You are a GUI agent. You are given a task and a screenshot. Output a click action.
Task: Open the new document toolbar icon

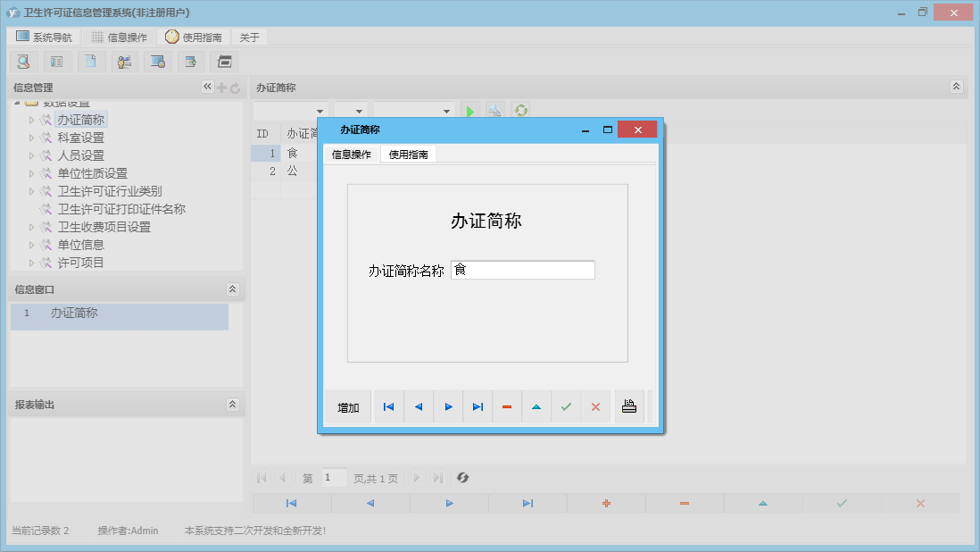(90, 61)
